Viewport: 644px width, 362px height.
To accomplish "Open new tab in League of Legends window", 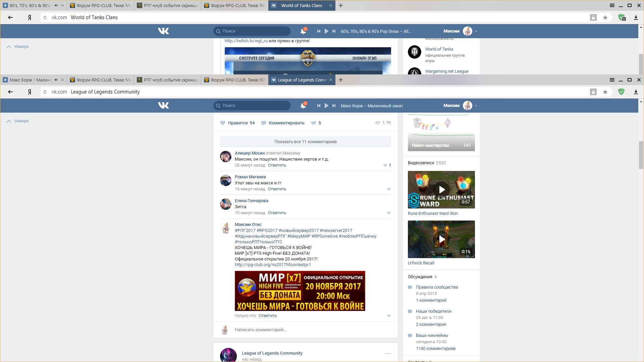I will tap(341, 80).
